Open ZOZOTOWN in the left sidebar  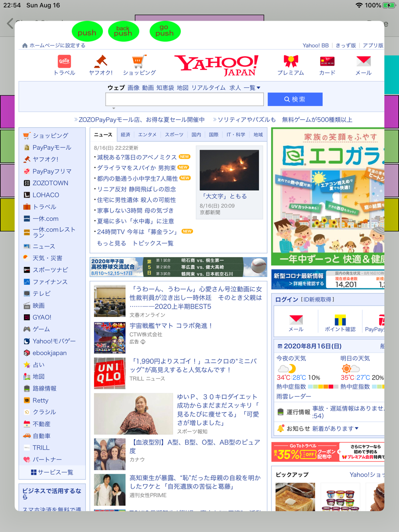tap(50, 183)
